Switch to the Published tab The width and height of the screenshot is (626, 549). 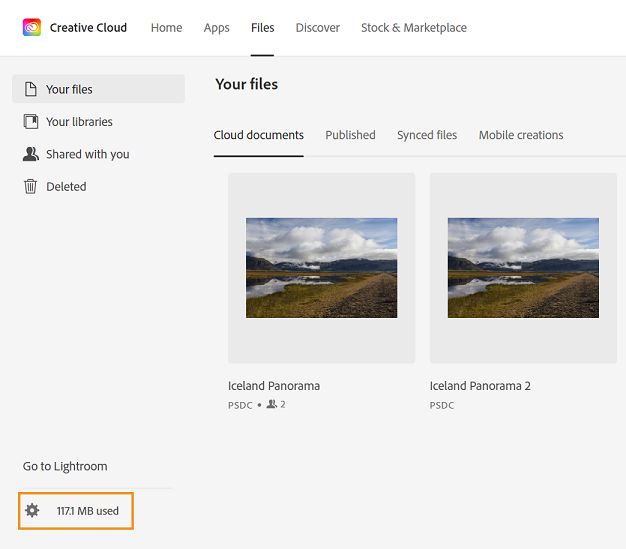350,135
